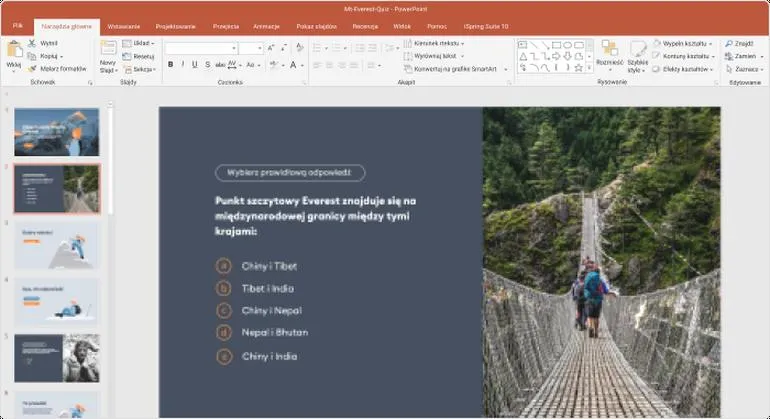
Task: Click the AV character spacing icon
Action: [232, 64]
